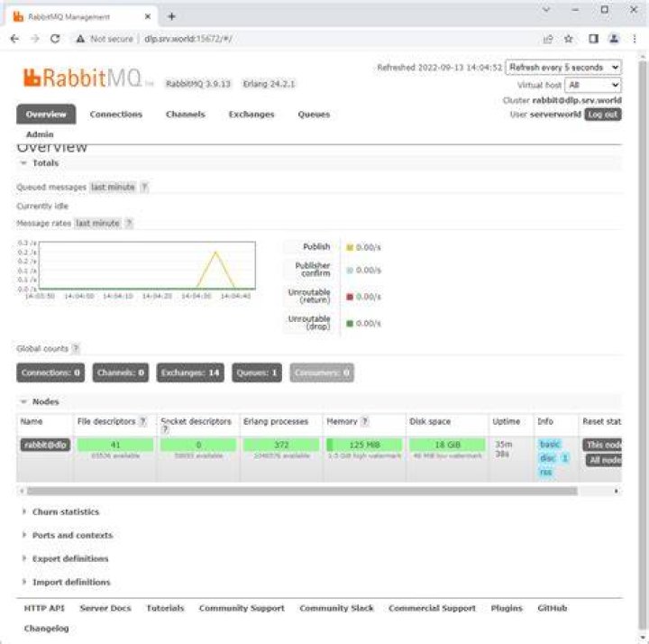Image resolution: width=649 pixels, height=644 pixels.
Task: Click the browser forward arrow
Action: click(x=35, y=39)
